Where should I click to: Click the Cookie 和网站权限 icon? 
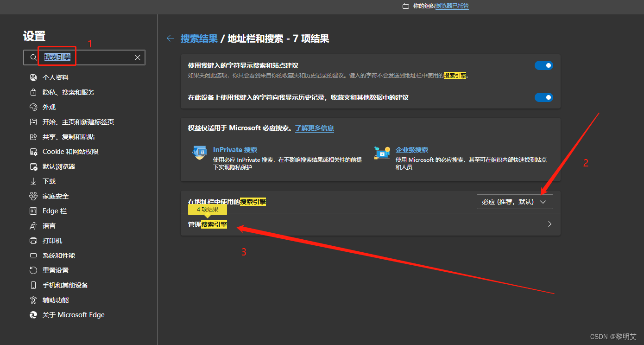coord(33,152)
